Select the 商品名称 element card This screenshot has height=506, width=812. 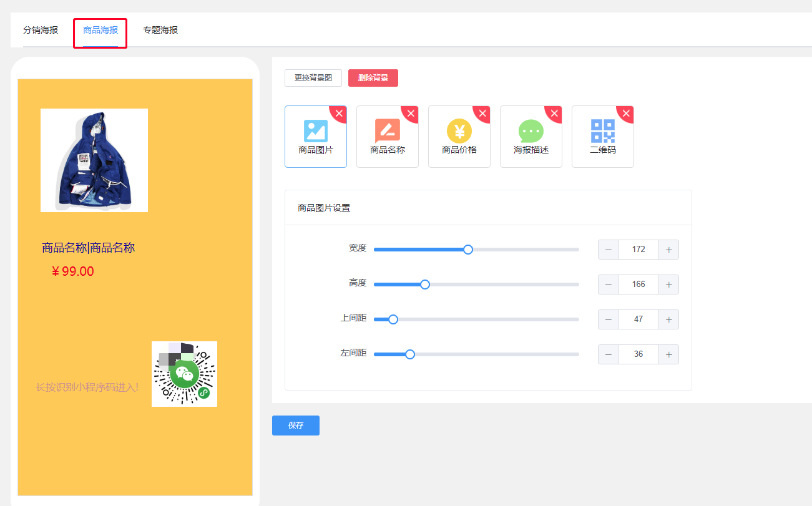click(x=388, y=137)
